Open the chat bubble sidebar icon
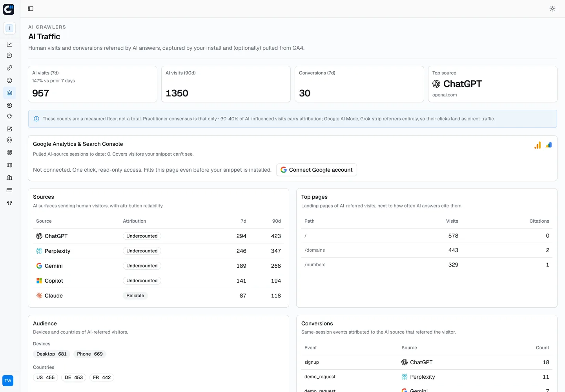 click(9, 56)
